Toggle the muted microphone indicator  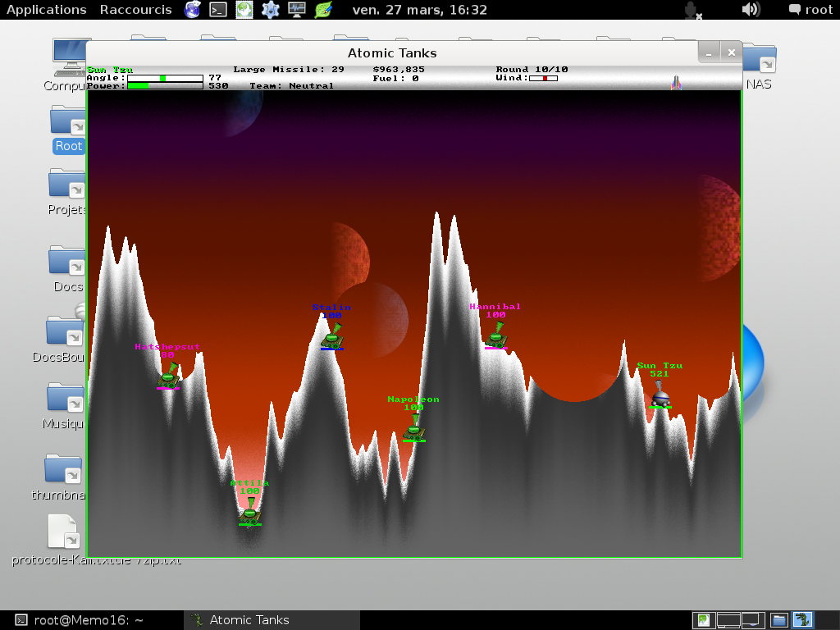point(692,10)
